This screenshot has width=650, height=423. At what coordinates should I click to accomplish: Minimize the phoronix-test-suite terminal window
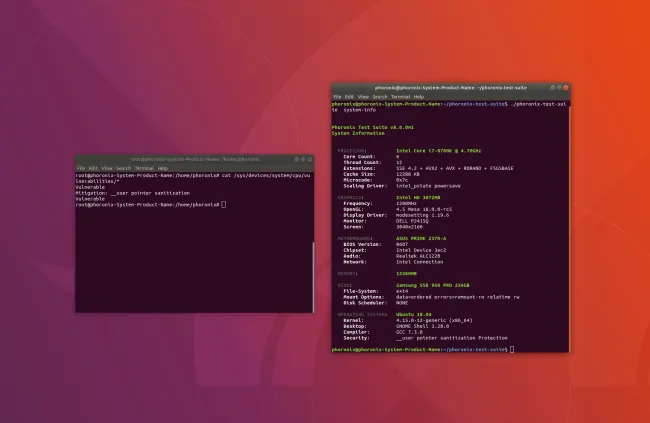553,88
